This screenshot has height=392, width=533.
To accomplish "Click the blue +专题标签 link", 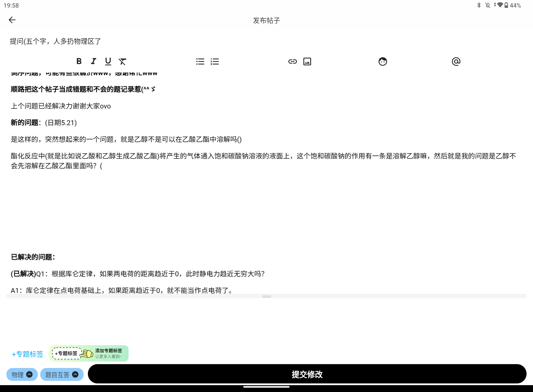I will click(x=28, y=354).
